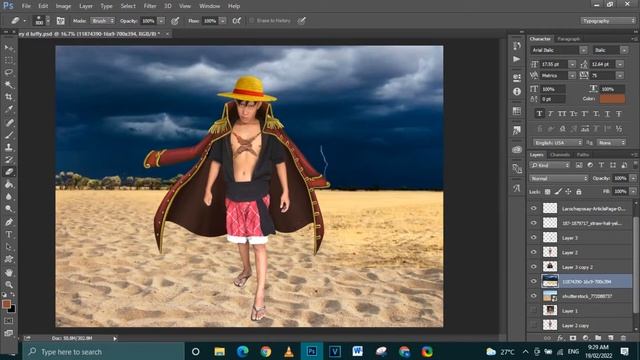Select the Crop tool

pos(9,97)
